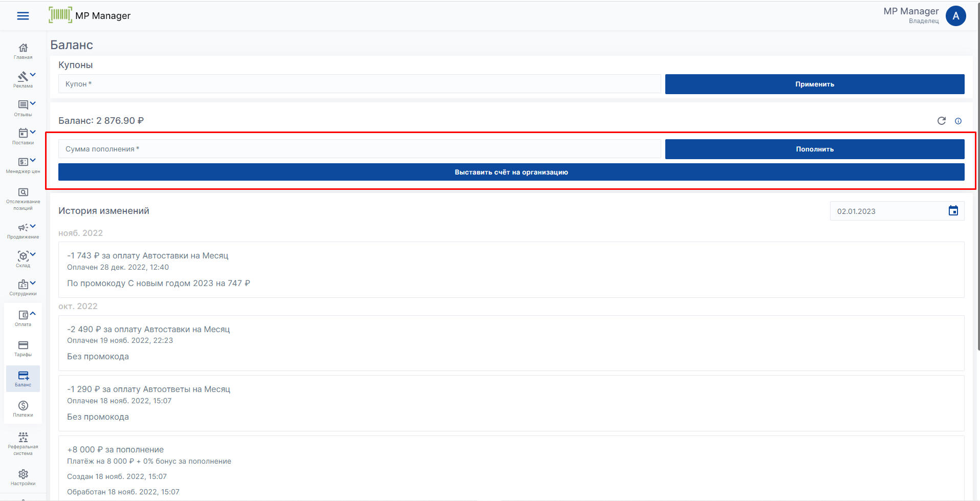Select Тарифы in the sidebar

coord(23,348)
